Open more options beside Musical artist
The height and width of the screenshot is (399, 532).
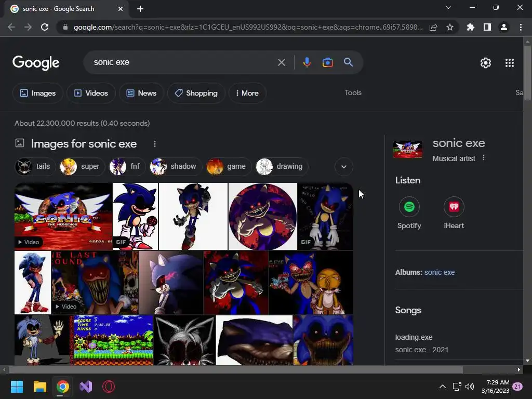click(484, 158)
